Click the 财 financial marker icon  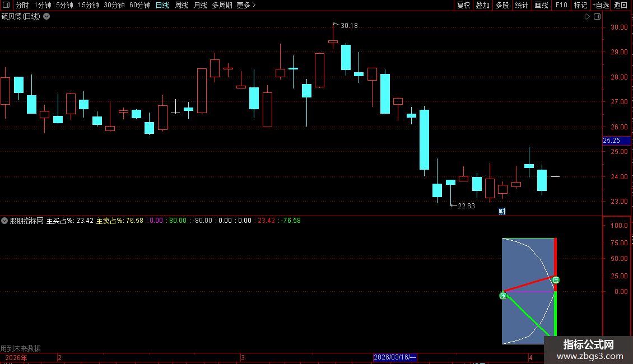pos(502,212)
